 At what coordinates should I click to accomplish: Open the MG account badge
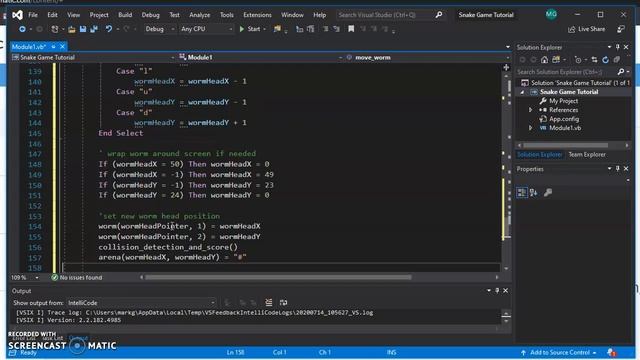551,14
